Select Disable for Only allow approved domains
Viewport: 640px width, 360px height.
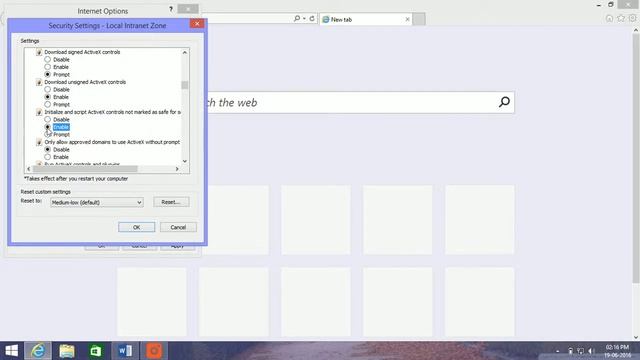(48, 149)
